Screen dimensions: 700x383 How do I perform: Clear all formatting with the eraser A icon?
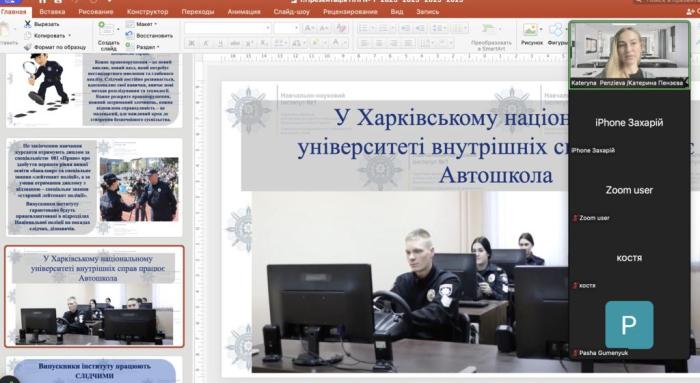342,29
